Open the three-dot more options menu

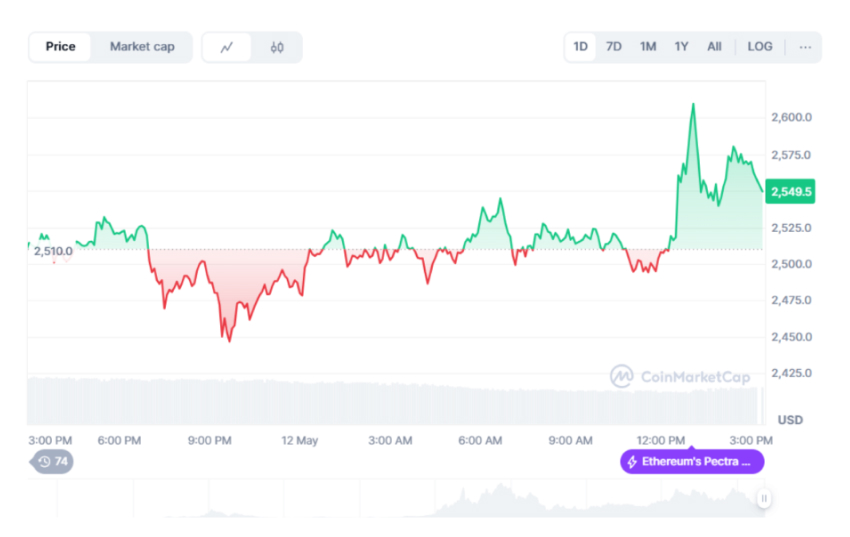(x=805, y=47)
